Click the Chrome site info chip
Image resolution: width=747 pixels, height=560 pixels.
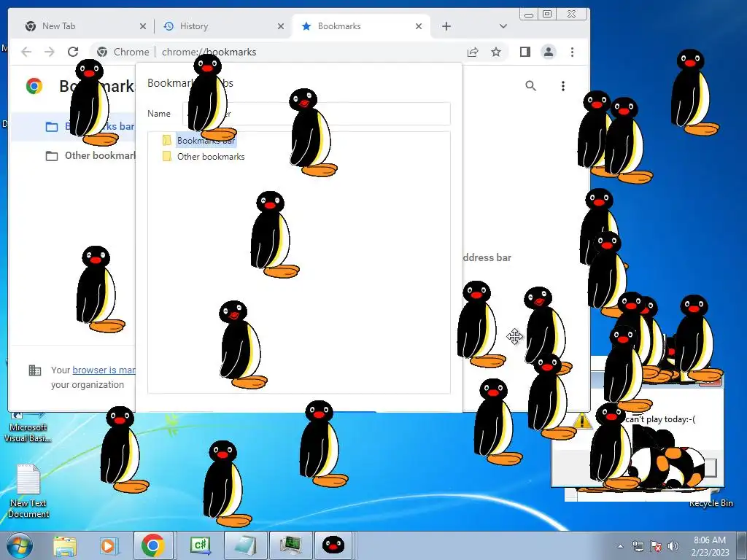123,52
